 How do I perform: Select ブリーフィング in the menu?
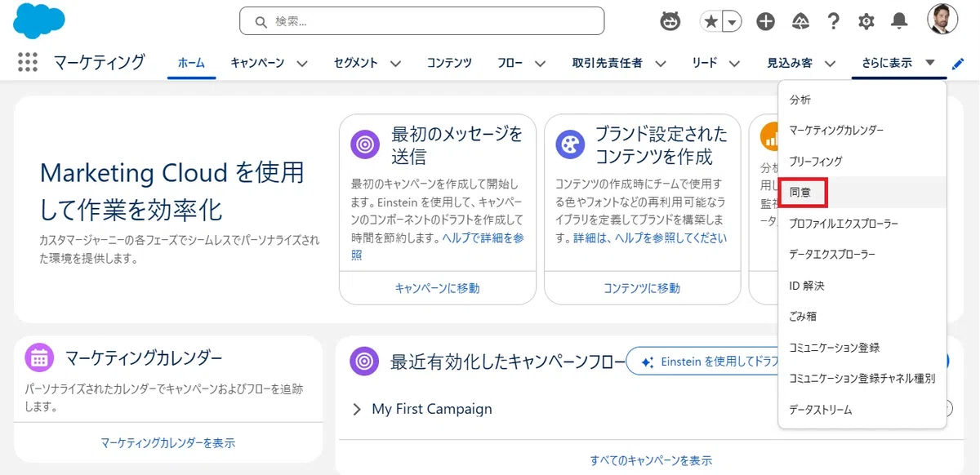point(862,162)
